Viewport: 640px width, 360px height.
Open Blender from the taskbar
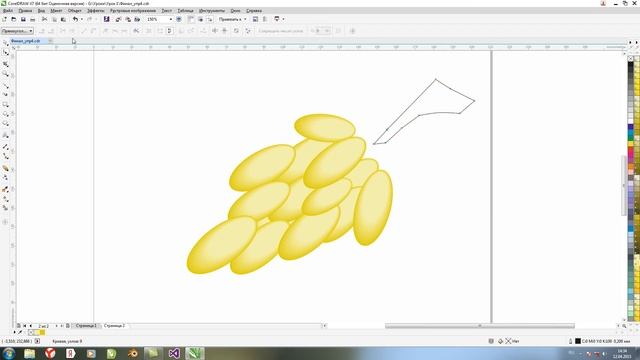[133, 353]
